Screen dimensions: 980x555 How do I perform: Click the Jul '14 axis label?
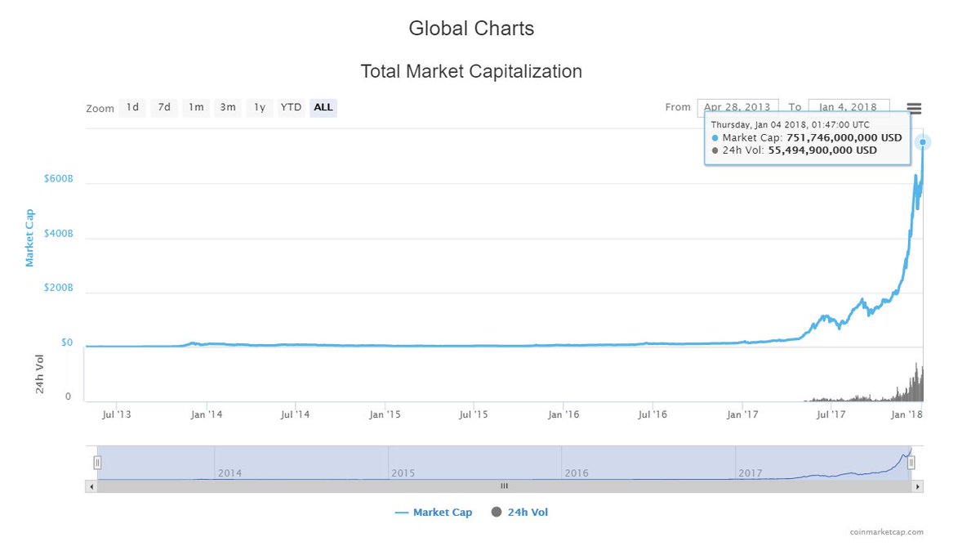[295, 414]
